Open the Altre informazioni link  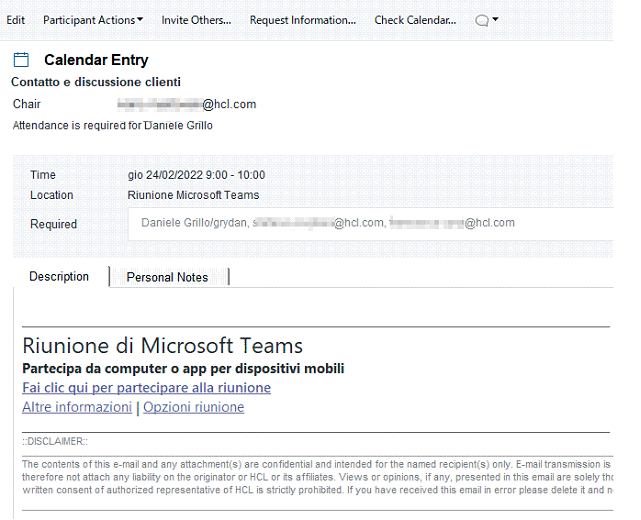click(77, 407)
